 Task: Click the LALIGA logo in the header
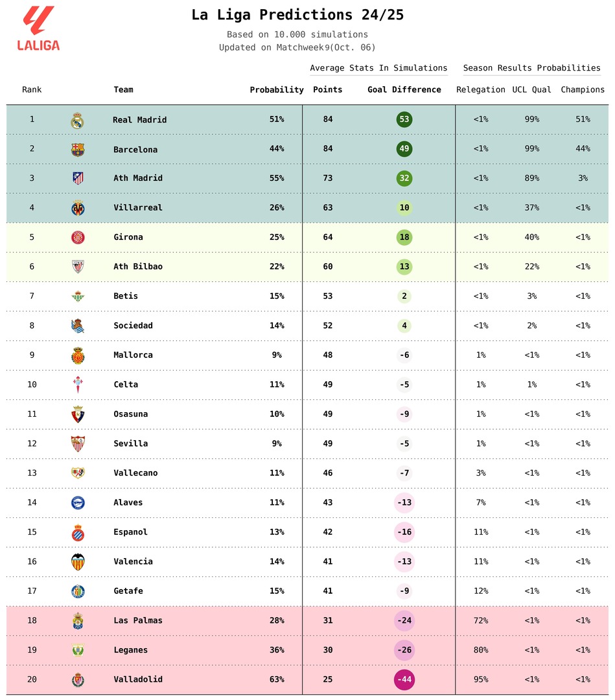coord(38,29)
